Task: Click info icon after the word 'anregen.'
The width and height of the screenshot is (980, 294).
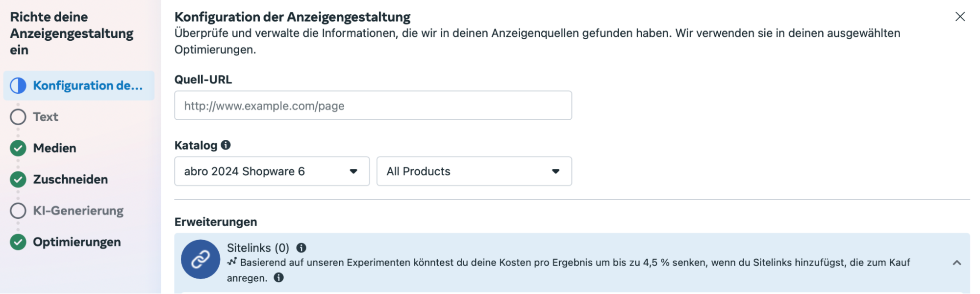Action: 279,278
